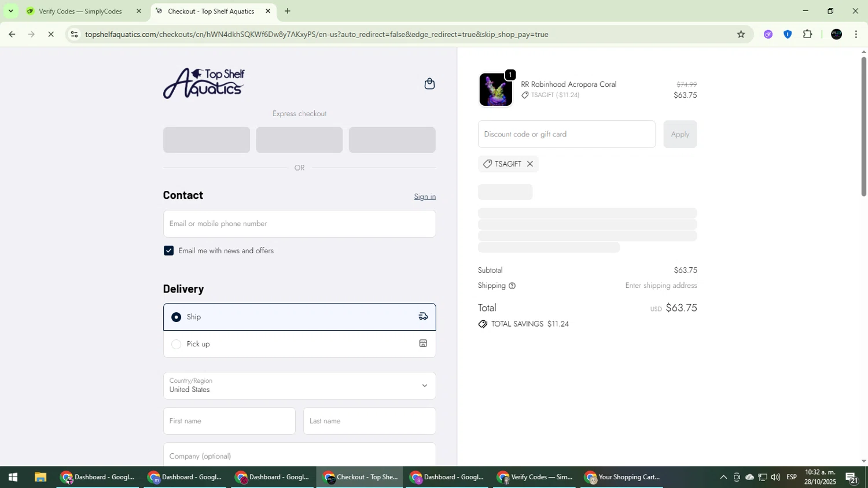Open the volume control in system tray
The width and height of the screenshot is (868, 488).
775,478
